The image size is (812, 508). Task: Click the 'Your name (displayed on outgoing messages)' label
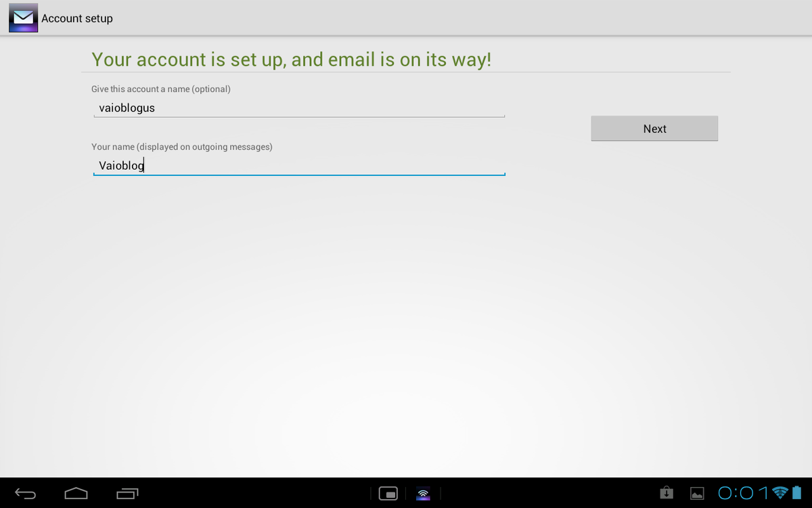pos(182,147)
